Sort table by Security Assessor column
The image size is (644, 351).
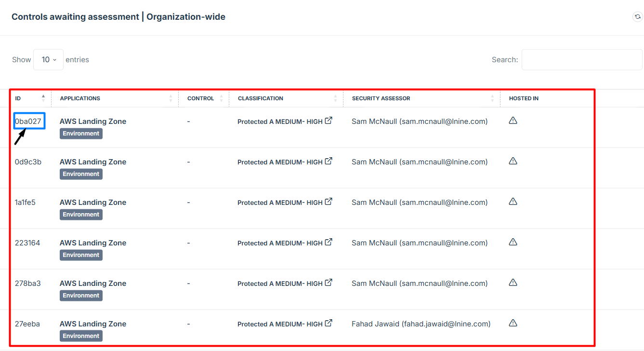381,98
